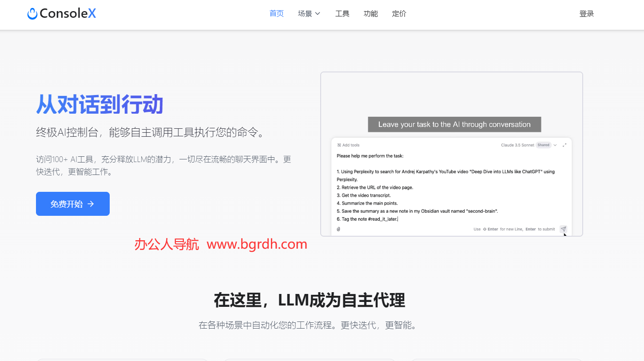Click the send message paper-plane icon
The image size is (644, 361).
[x=563, y=229]
